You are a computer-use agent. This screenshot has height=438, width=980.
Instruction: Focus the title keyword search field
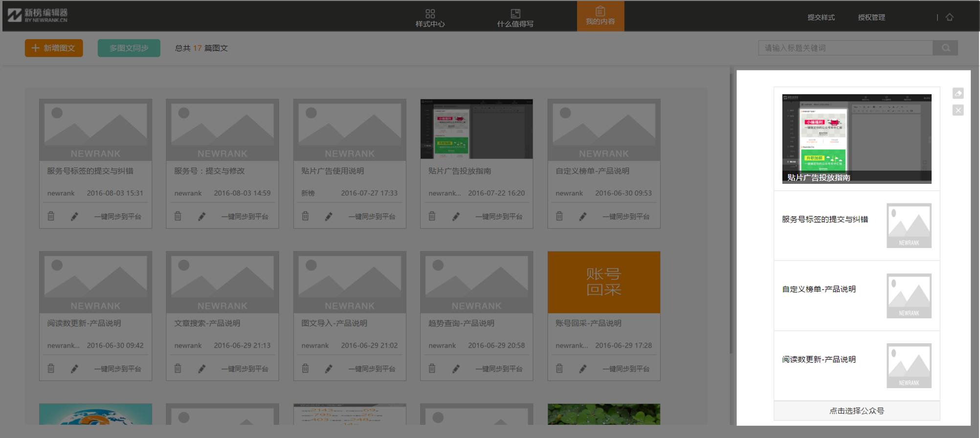(845, 48)
